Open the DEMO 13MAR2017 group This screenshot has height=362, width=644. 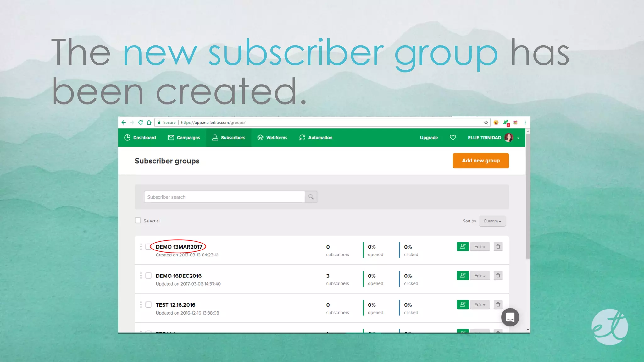click(179, 247)
